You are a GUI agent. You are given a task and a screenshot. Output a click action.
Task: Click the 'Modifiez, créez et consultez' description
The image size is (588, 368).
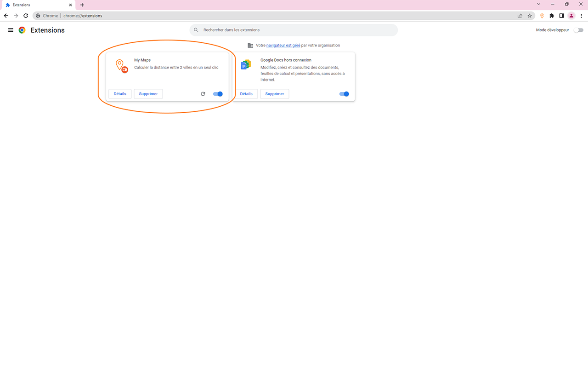click(302, 74)
